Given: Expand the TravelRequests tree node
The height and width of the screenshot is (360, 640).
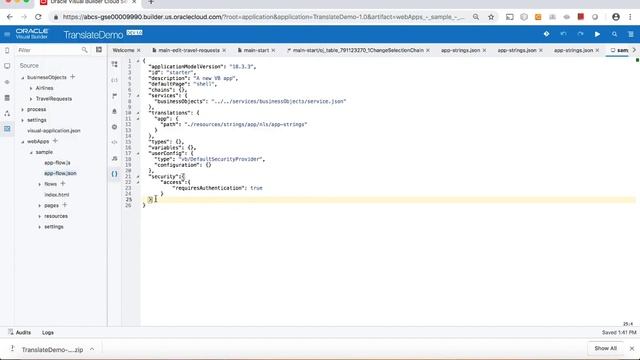Looking at the screenshot, I should click(31, 99).
